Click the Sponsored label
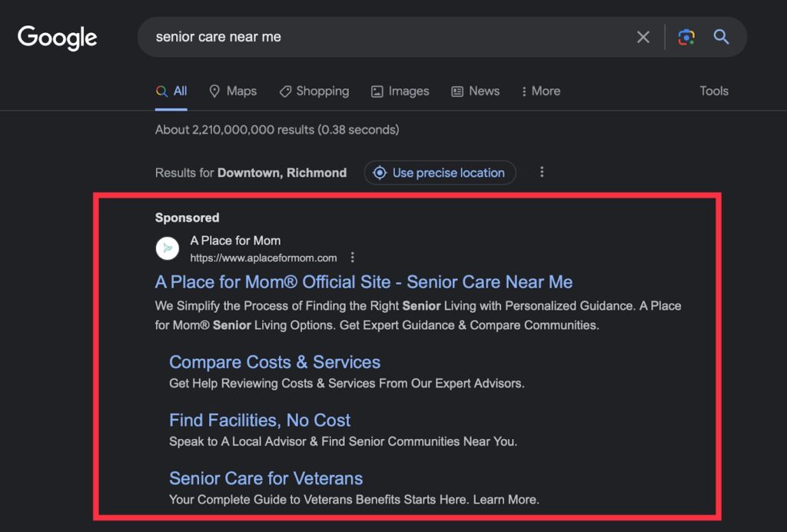The height and width of the screenshot is (532, 787). point(188,218)
